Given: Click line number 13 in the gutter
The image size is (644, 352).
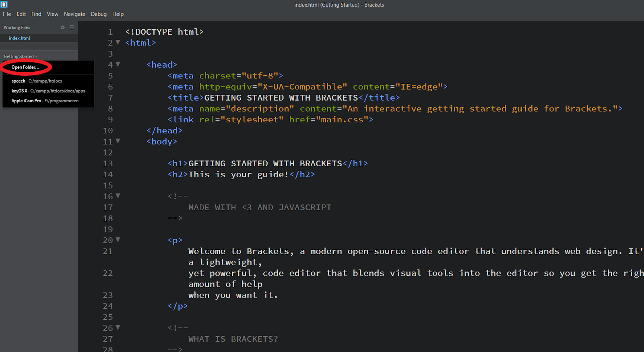Looking at the screenshot, I should 108,164.
